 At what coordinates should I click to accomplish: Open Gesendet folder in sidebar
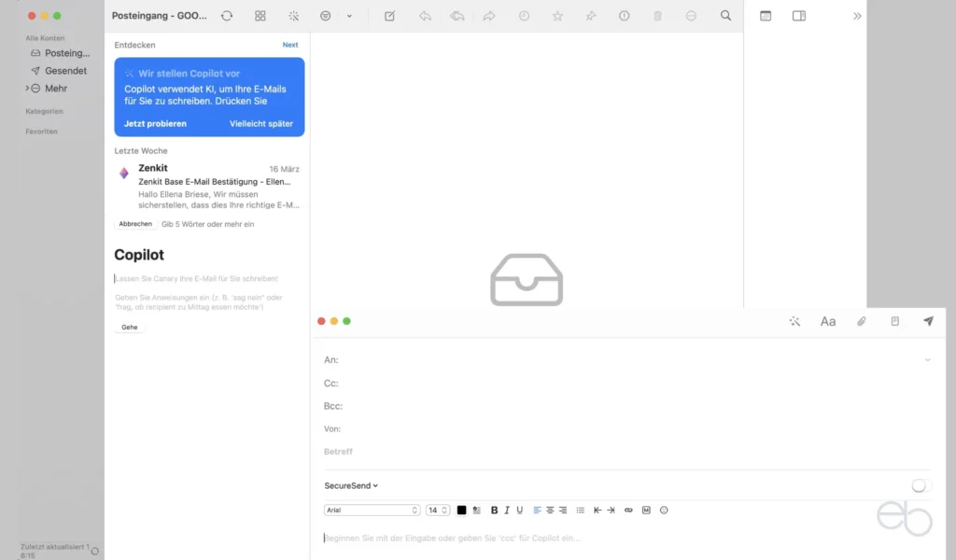(59, 71)
